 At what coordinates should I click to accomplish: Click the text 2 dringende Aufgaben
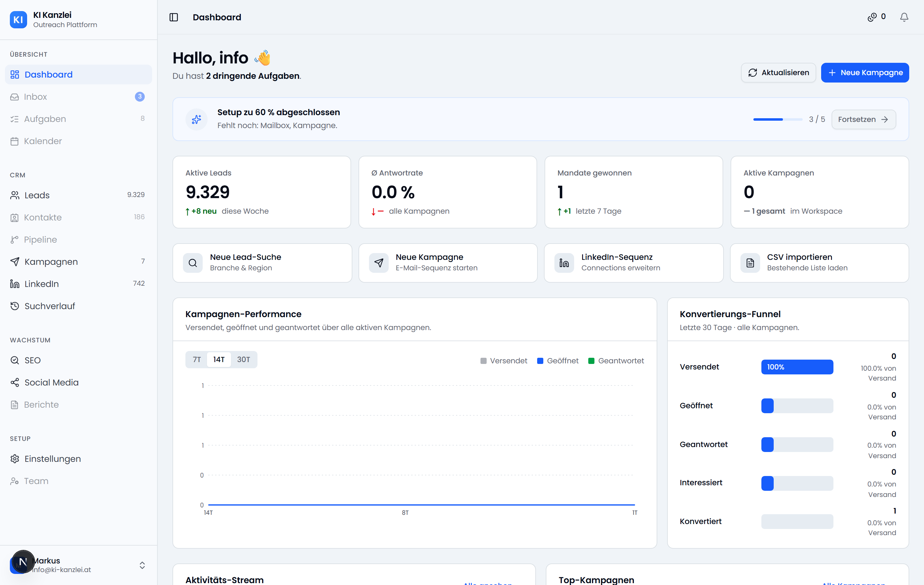coord(253,76)
